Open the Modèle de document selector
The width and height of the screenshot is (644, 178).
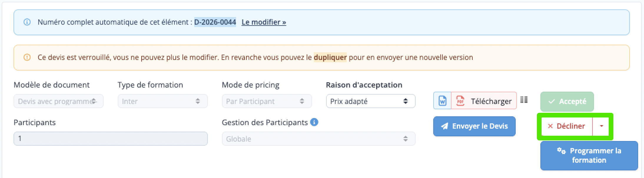[59, 101]
